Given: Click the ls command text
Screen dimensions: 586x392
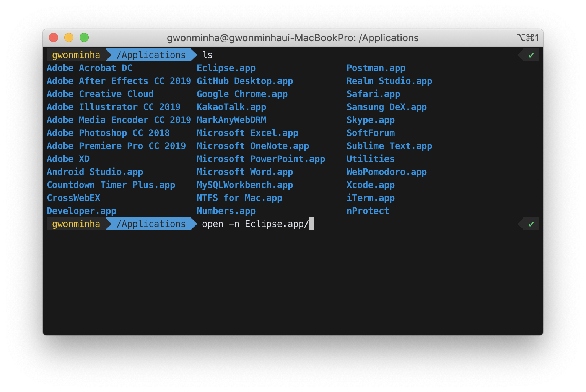Looking at the screenshot, I should pyautogui.click(x=207, y=55).
